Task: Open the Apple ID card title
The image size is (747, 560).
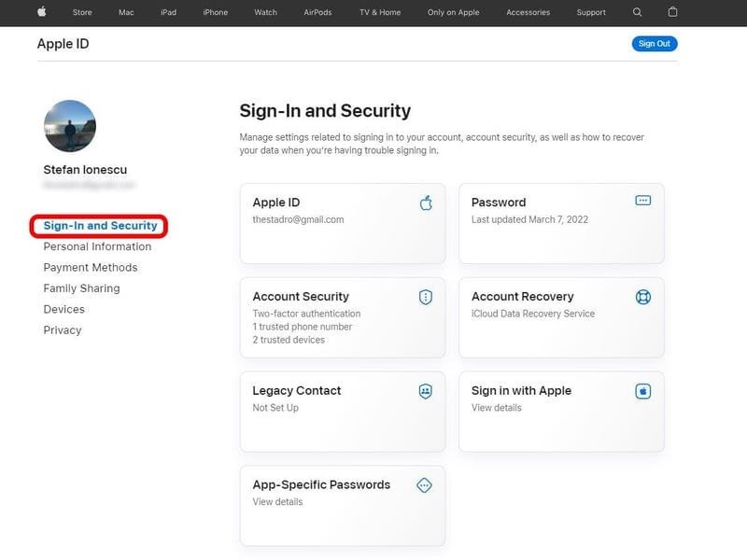Action: click(x=276, y=203)
